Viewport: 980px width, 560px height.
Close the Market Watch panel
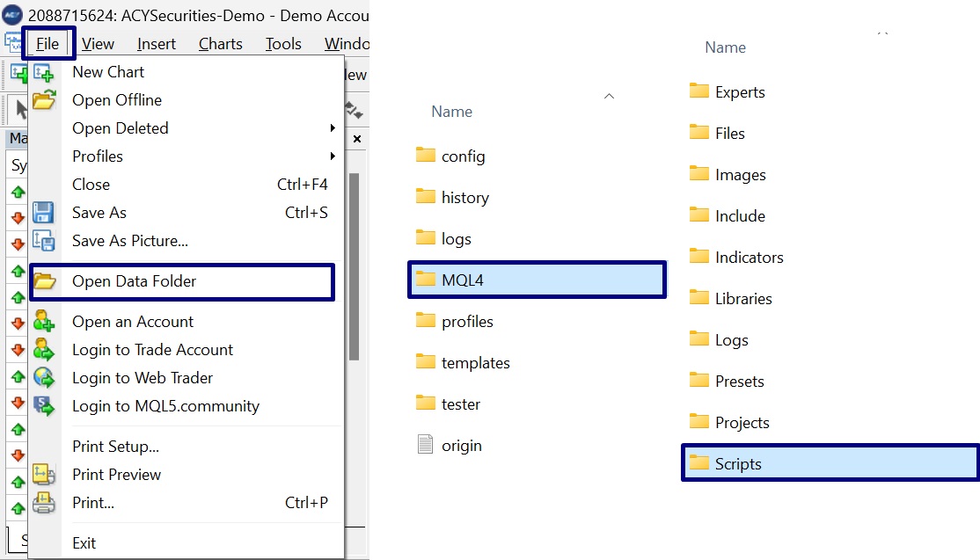pyautogui.click(x=357, y=139)
